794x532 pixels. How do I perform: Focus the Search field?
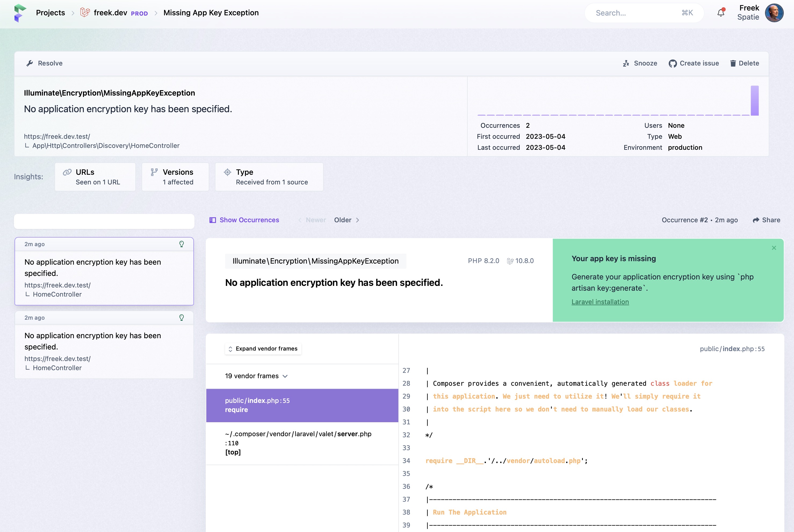click(x=644, y=13)
